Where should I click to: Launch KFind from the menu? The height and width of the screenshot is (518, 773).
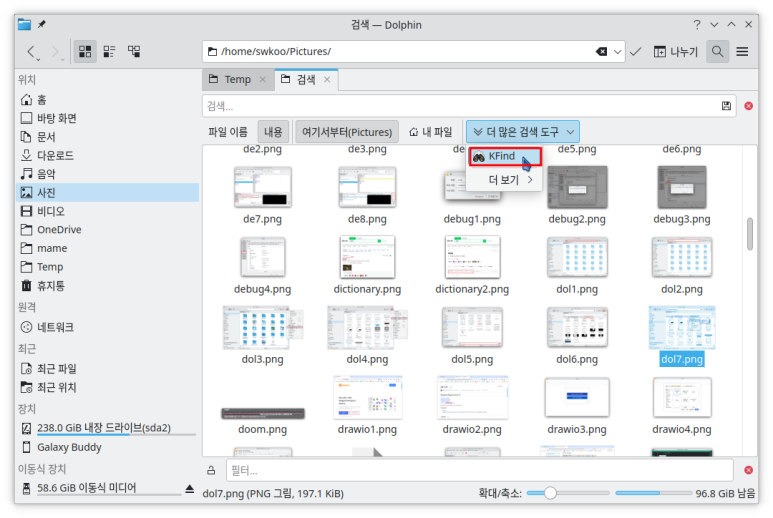tap(505, 156)
